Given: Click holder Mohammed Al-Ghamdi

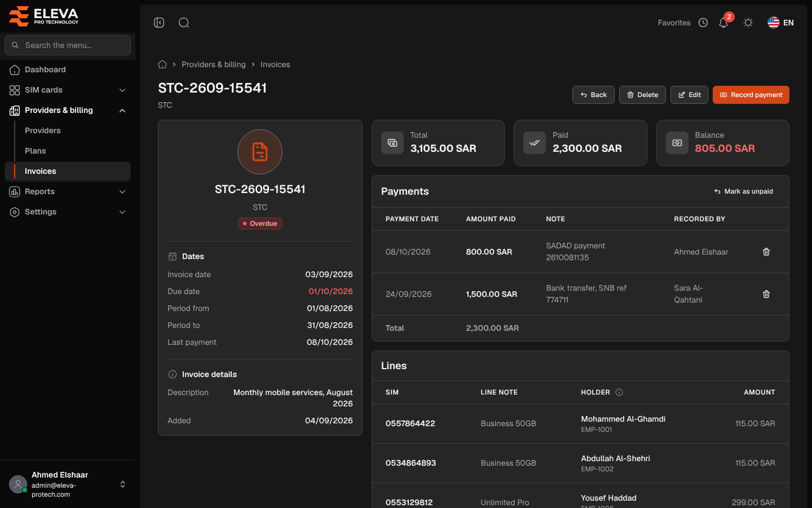Looking at the screenshot, I should 623,419.
